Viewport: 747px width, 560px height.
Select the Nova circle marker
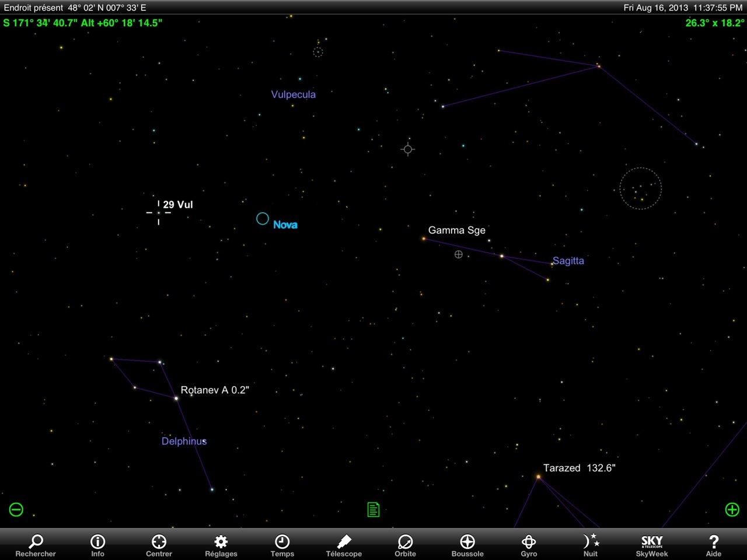point(263,219)
